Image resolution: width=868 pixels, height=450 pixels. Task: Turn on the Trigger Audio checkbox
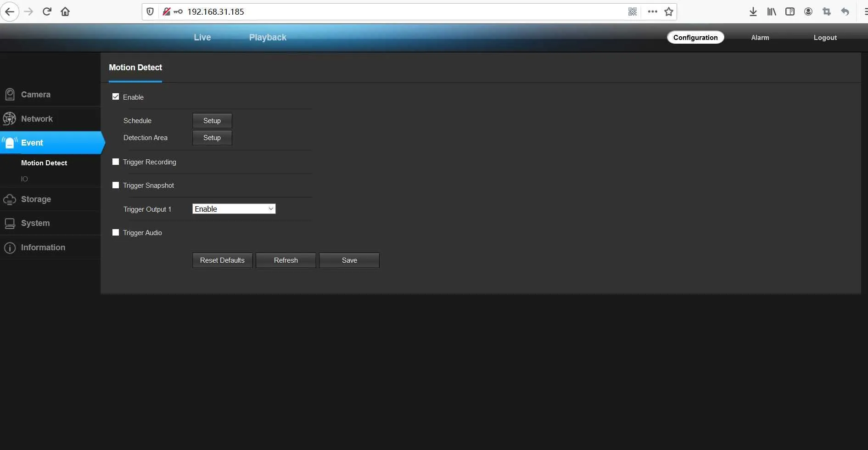tap(116, 232)
